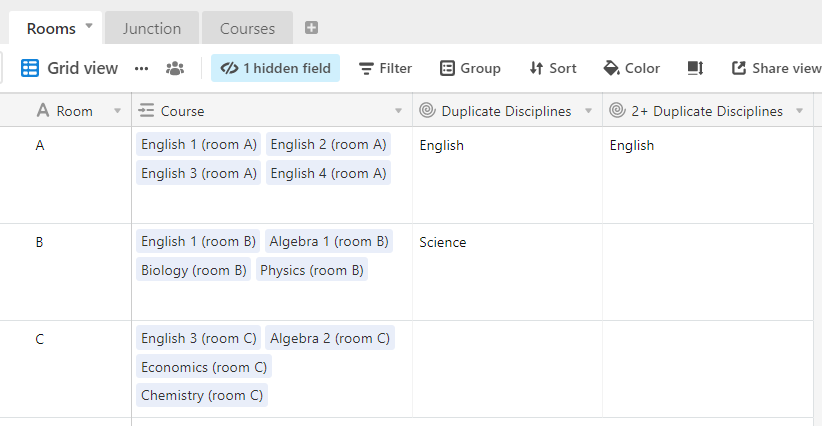Open the collaborators people icon
Image resolution: width=822 pixels, height=426 pixels.
pos(175,68)
